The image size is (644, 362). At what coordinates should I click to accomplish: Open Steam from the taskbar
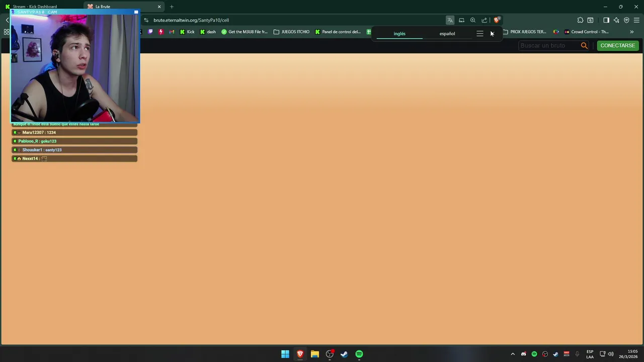click(x=344, y=354)
